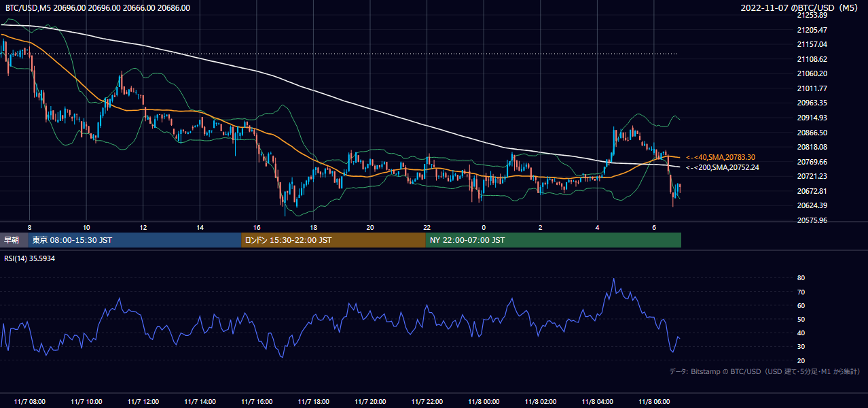868x408 pixels.
Task: Click the 11/8 04:00 time label
Action: click(x=597, y=402)
